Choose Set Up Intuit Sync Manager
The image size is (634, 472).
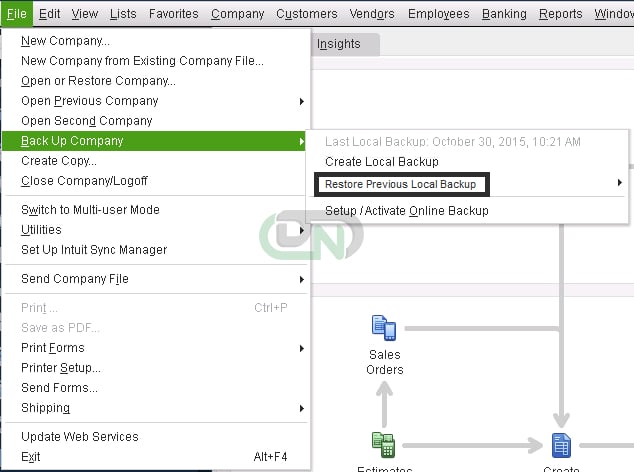pyautogui.click(x=156, y=250)
